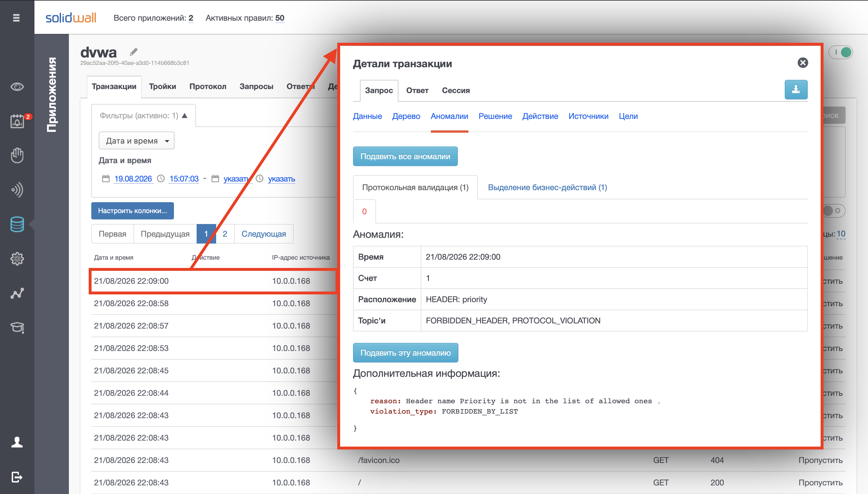This screenshot has width=868, height=494.
Task: Click Подавить все аномалии button
Action: click(405, 157)
